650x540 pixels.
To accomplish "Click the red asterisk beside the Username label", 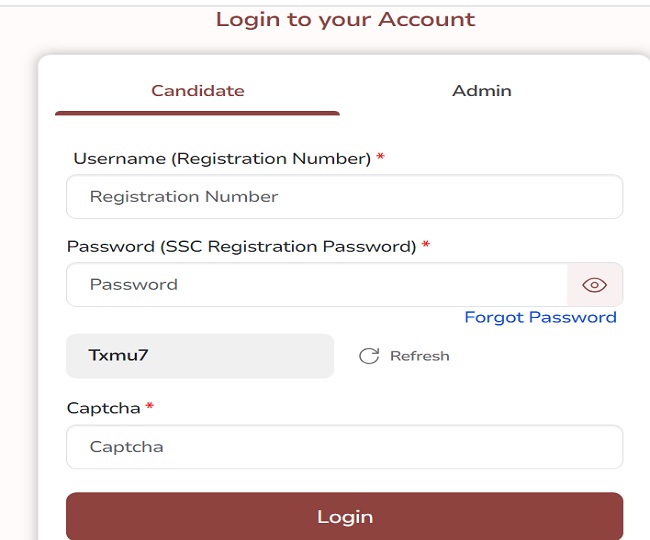I will coord(381,159).
